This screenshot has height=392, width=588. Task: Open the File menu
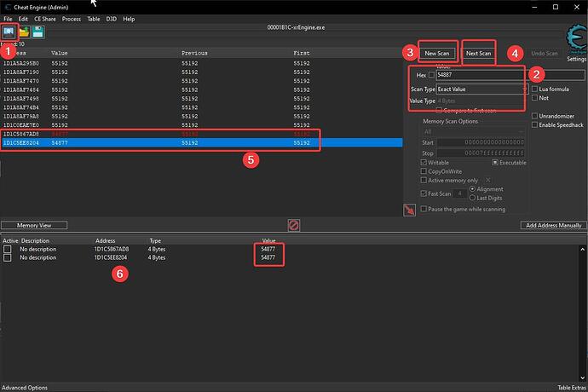[8, 19]
